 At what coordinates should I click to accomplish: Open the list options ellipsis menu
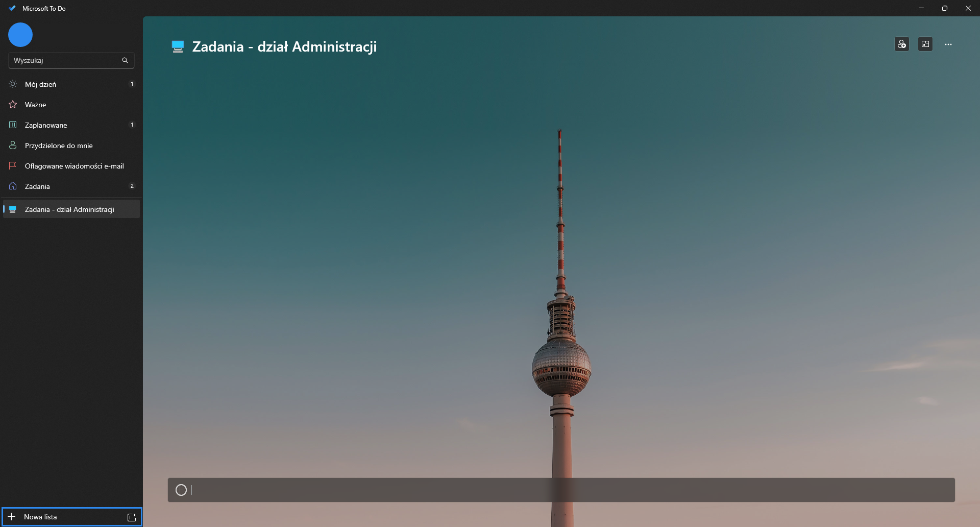pos(948,44)
